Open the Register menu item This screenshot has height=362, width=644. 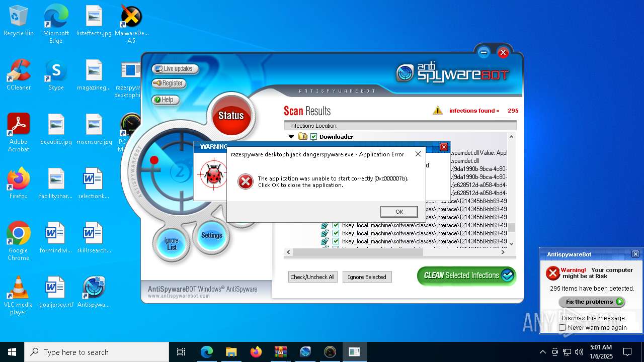(169, 83)
